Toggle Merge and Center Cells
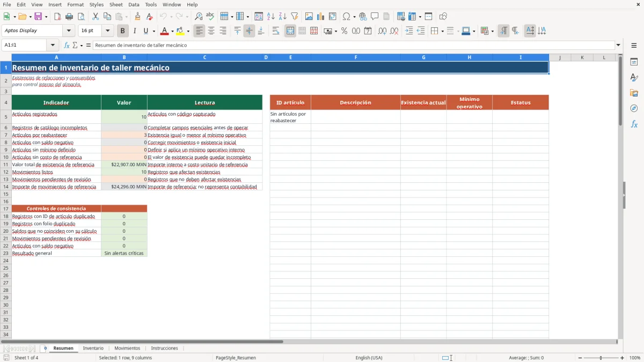This screenshot has width=644, height=362. point(290,31)
